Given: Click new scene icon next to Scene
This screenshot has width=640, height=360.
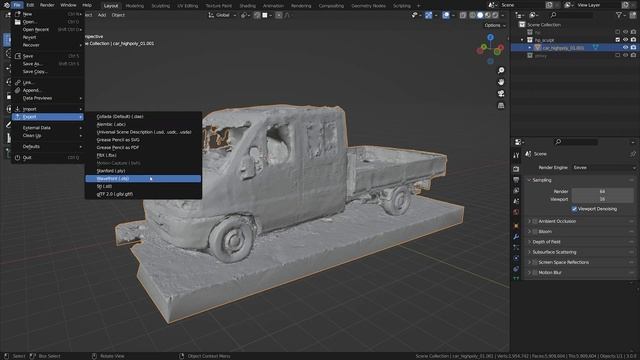Looking at the screenshot, I should pos(549,5).
